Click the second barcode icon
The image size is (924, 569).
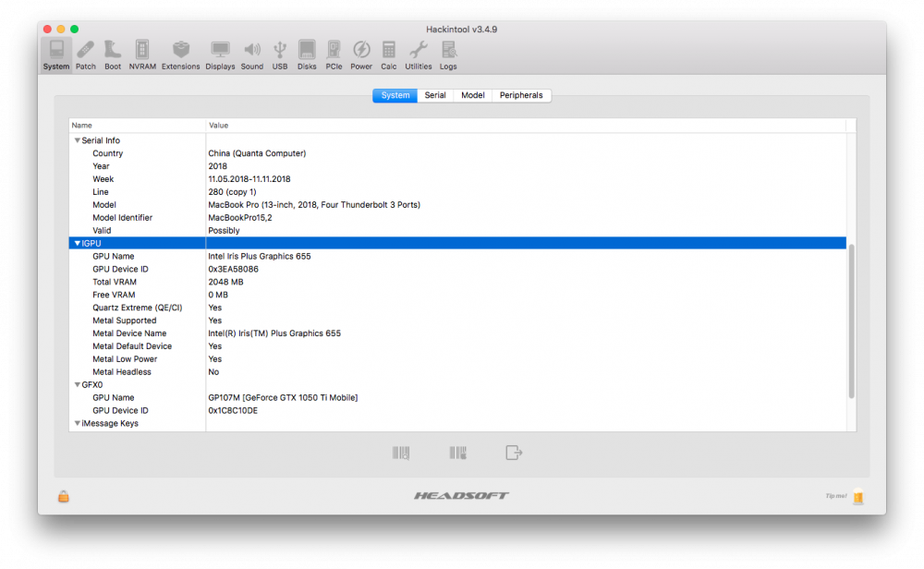(458, 453)
